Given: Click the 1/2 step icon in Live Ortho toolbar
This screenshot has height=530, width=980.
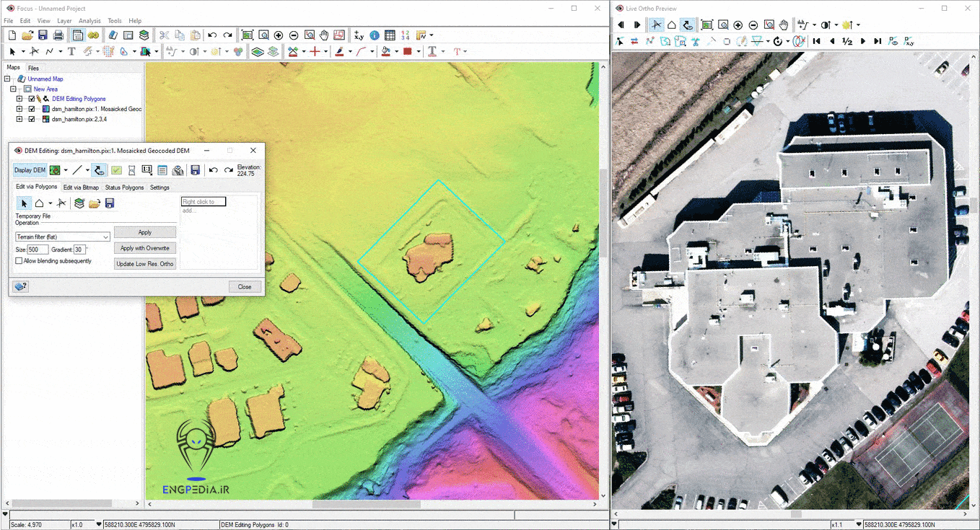Looking at the screenshot, I should click(847, 42).
